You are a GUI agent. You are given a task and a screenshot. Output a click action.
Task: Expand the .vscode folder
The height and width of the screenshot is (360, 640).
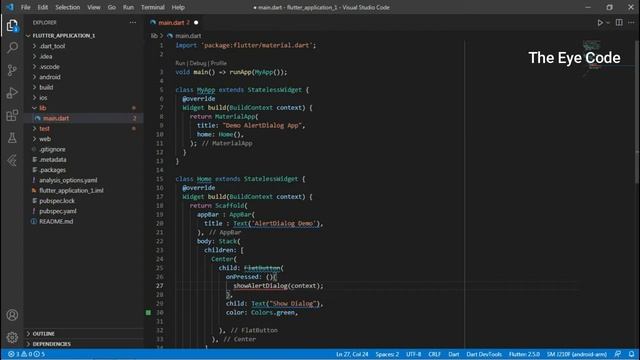point(49,67)
